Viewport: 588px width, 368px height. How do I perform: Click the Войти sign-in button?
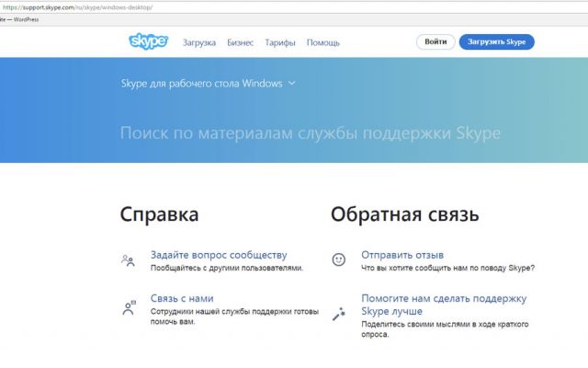[435, 41]
